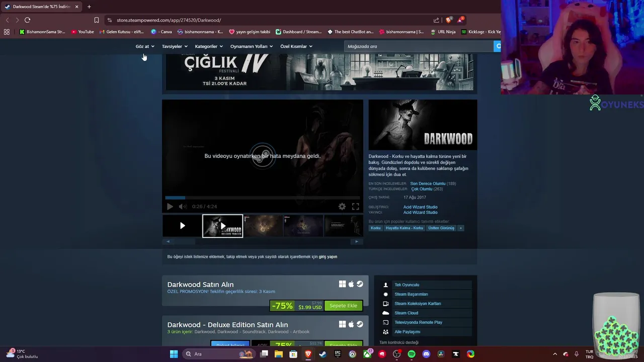Open the share icon in address bar
Screen dimensions: 644x362
click(436, 20)
